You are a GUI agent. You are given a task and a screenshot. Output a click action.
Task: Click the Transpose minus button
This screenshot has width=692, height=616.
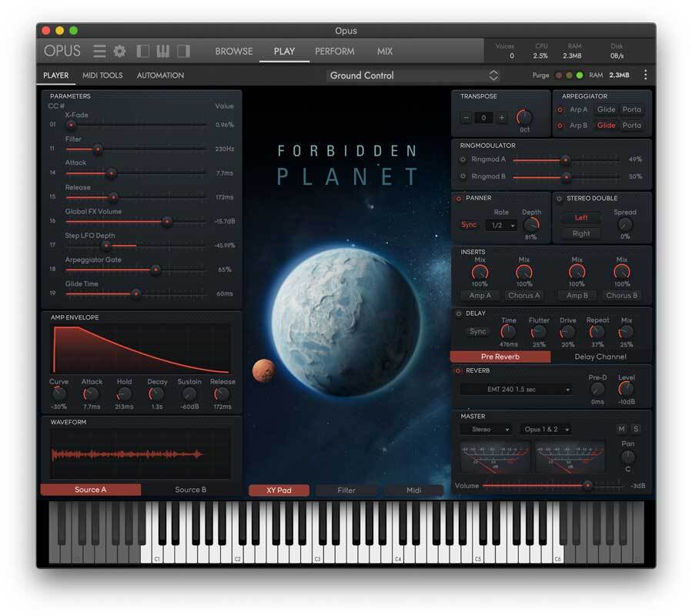point(466,118)
